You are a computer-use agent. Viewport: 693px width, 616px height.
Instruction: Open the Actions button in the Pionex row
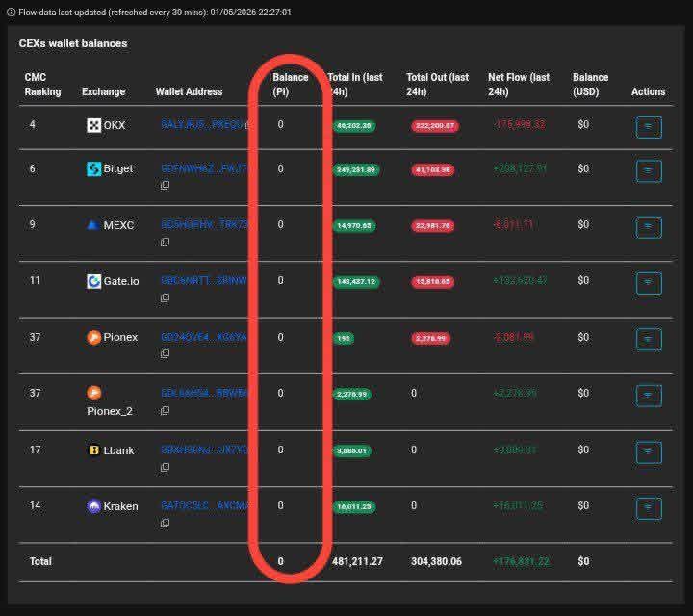[x=649, y=340]
